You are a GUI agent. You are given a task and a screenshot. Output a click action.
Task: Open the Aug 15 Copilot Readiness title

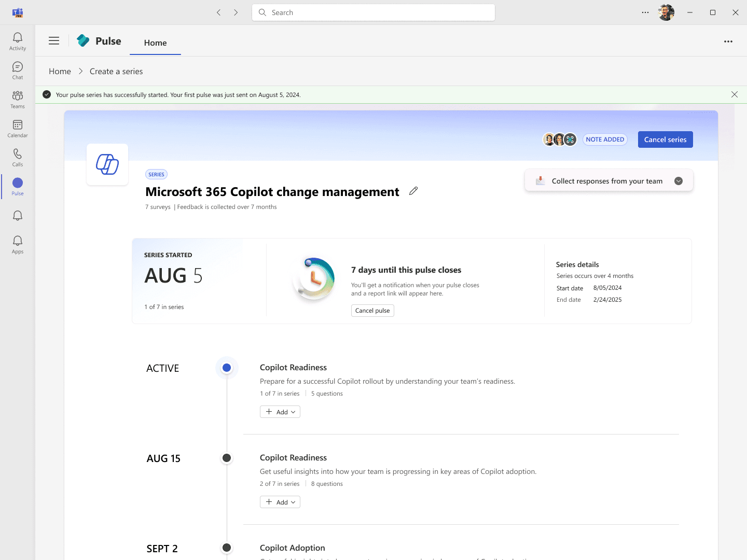294,458
